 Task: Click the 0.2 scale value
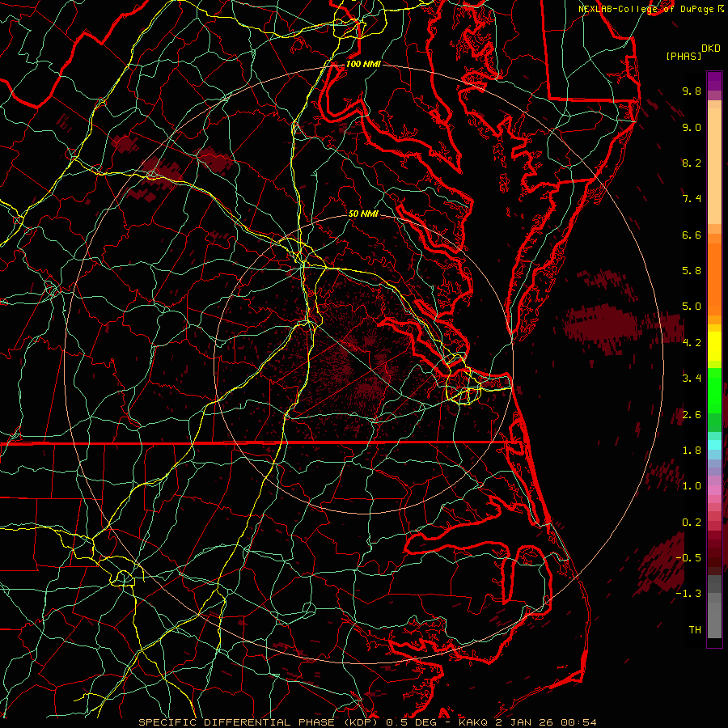pyautogui.click(x=692, y=523)
